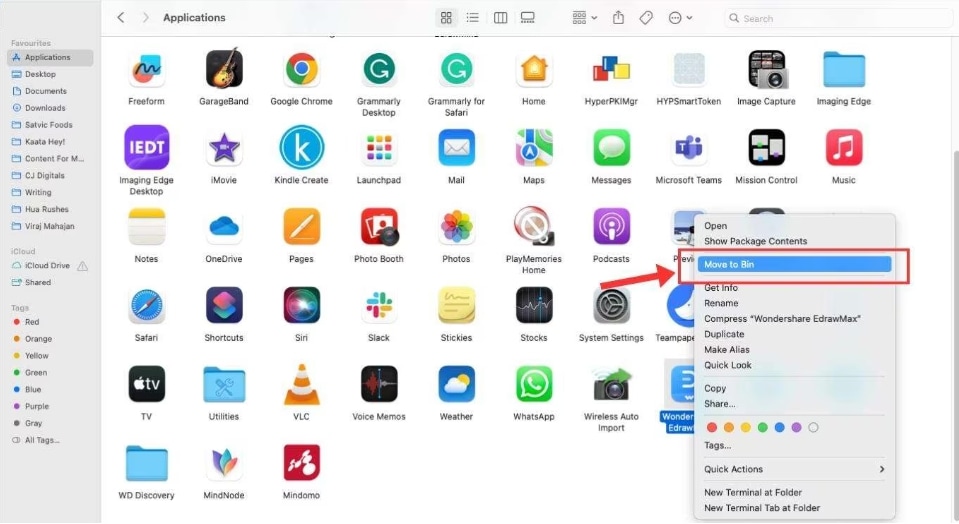Click the Share toolbar button

(618, 18)
